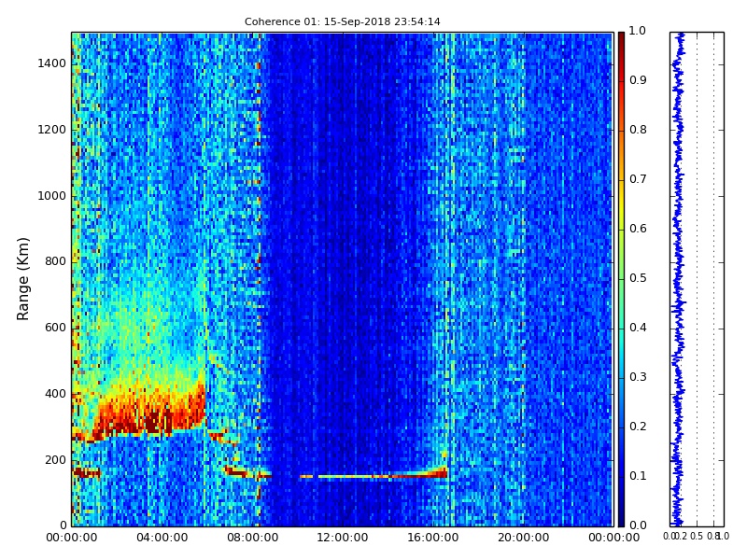Click the colorbar label '0.8'
Viewport: 747px width, 560px height.
[638, 130]
